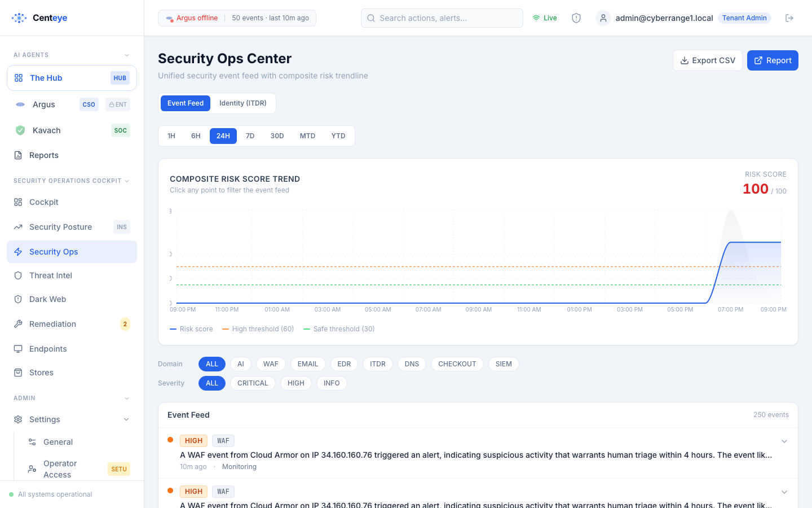The height and width of the screenshot is (508, 812).
Task: Click the Dark Web shield icon
Action: coord(18,299)
